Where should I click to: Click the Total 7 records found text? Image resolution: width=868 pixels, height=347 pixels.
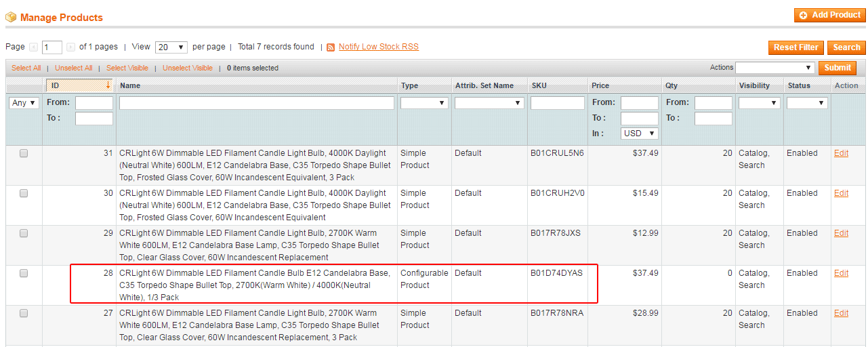tap(276, 47)
